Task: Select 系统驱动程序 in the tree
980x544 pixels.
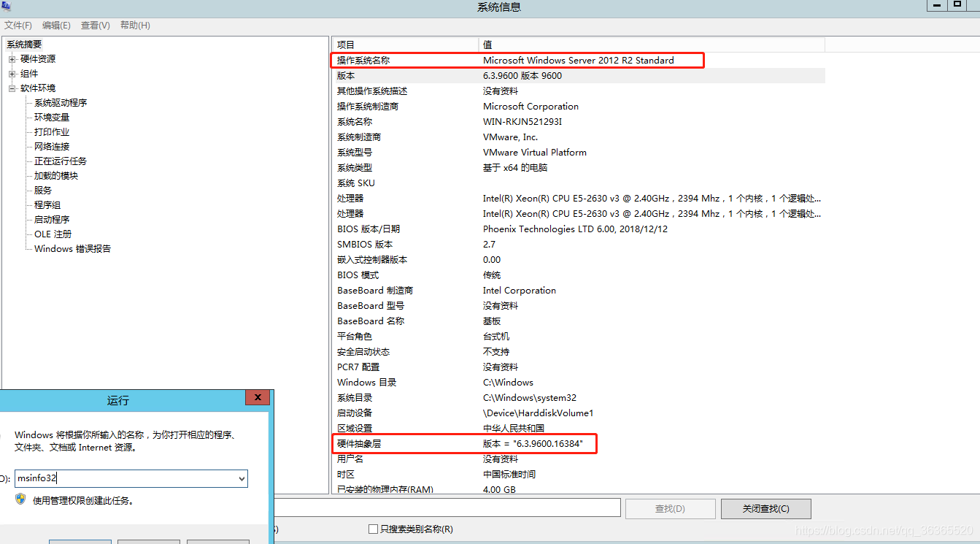Action: pyautogui.click(x=61, y=103)
